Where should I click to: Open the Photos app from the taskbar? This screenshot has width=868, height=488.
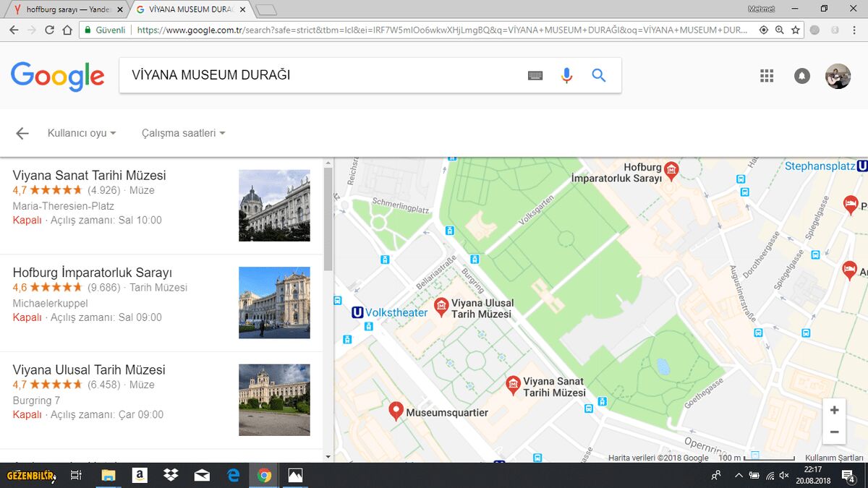click(x=294, y=475)
